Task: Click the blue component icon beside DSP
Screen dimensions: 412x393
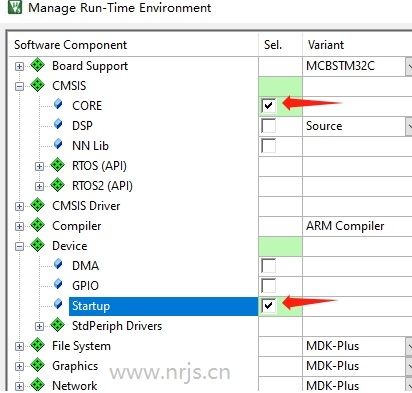Action: click(x=58, y=124)
